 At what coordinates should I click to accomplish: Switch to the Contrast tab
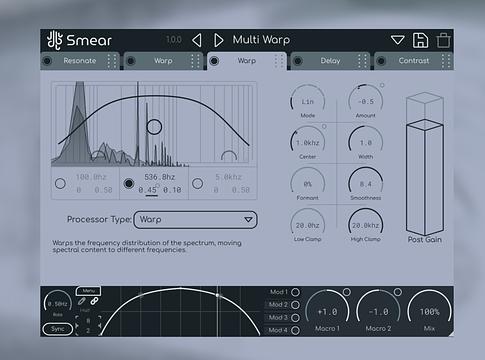pyautogui.click(x=414, y=61)
